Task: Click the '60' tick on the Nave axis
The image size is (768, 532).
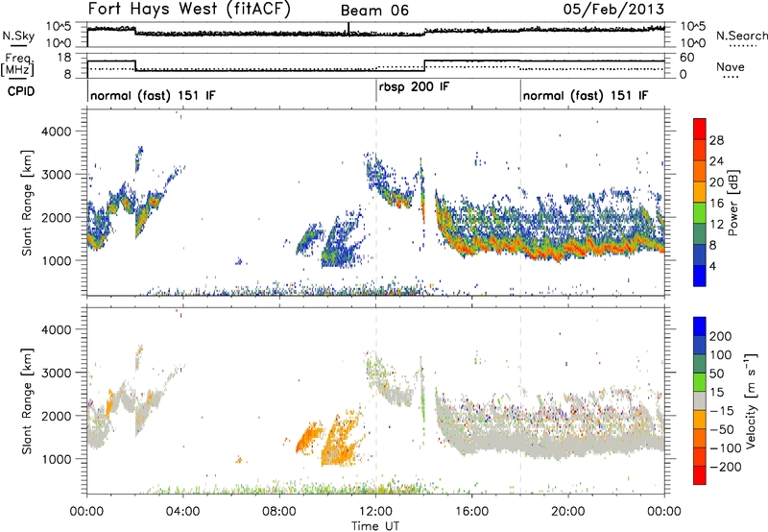Action: click(687, 58)
